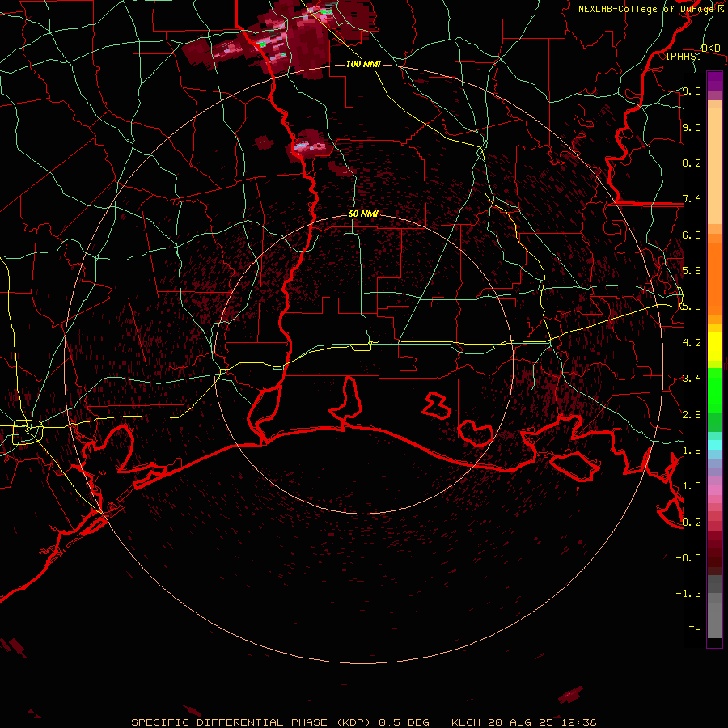This screenshot has height=728, width=728.
Task: Pick the pink band of the color scale
Action: (x=714, y=490)
